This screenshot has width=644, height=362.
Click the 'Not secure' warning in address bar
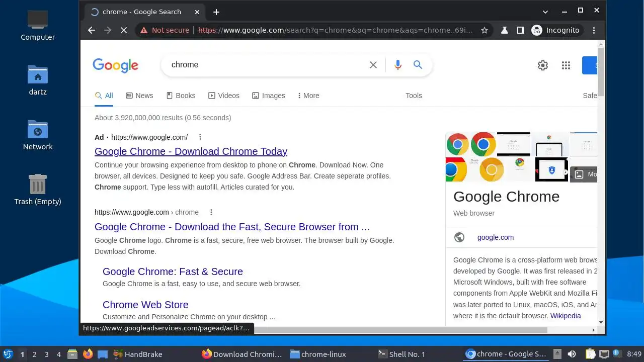pos(165,30)
